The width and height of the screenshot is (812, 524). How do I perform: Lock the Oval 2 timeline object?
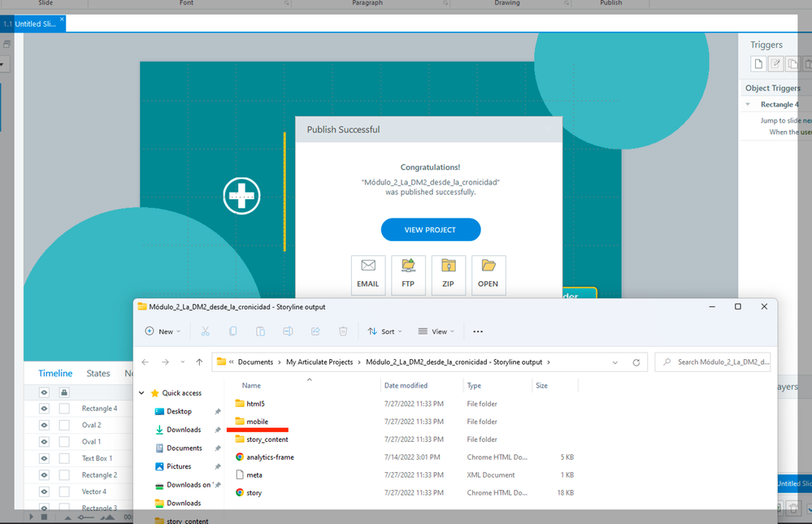(x=64, y=425)
